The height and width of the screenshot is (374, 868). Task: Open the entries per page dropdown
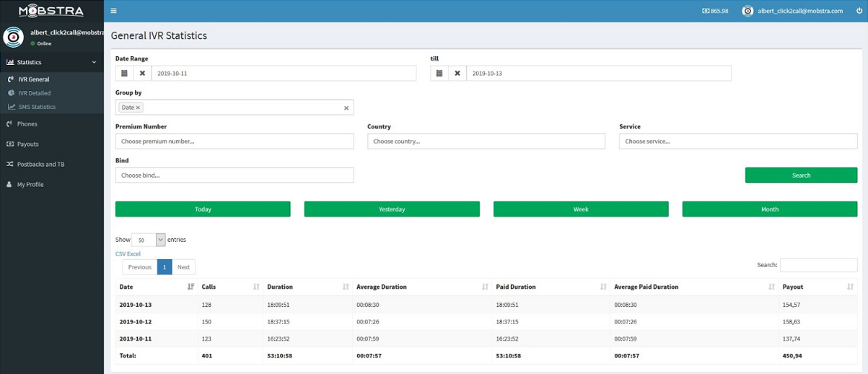(149, 240)
